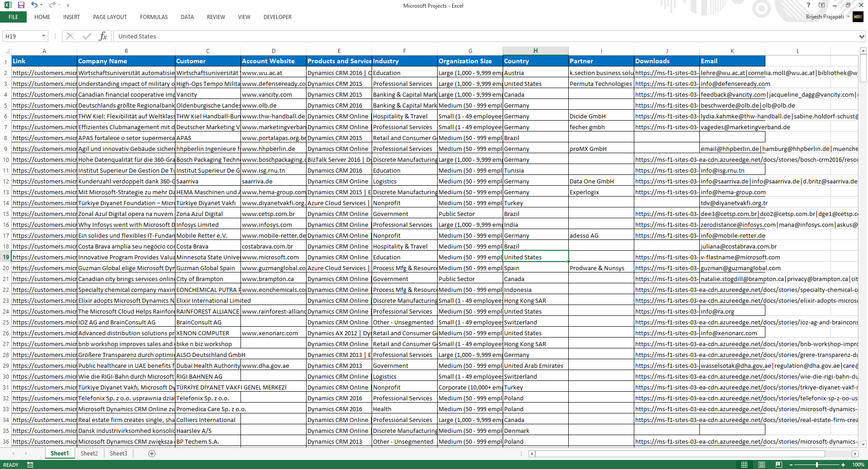Open the DATA tab
This screenshot has height=469, width=868.
[x=187, y=17]
